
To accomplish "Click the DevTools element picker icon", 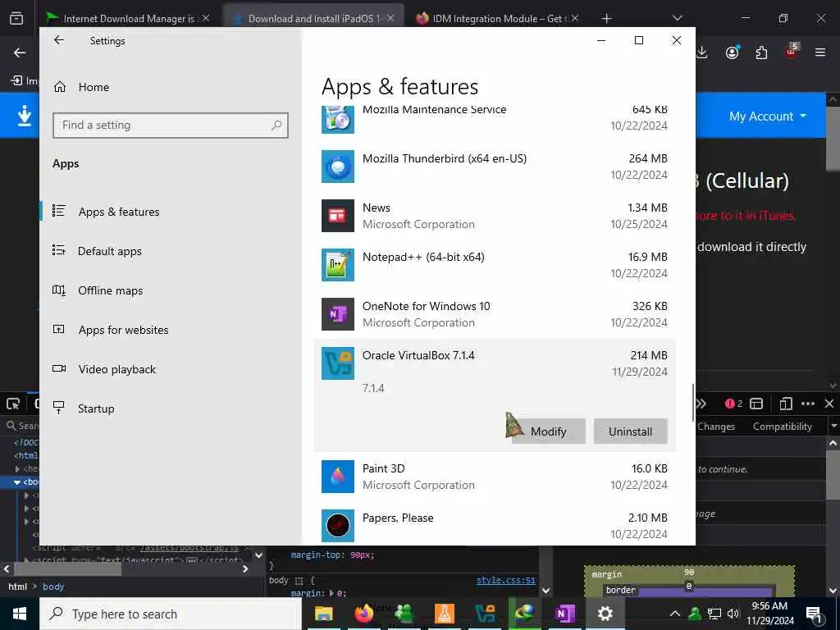I will (13, 404).
